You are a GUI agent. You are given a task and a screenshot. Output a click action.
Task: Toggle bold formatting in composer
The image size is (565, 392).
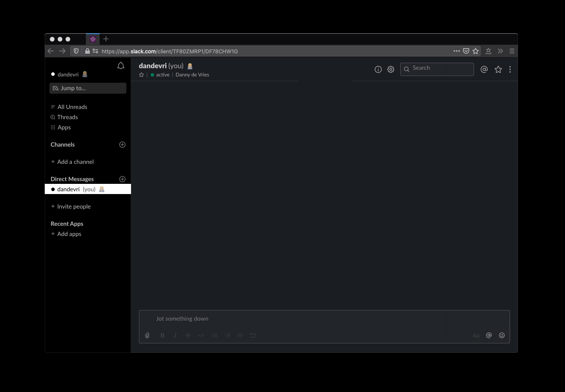[162, 335]
